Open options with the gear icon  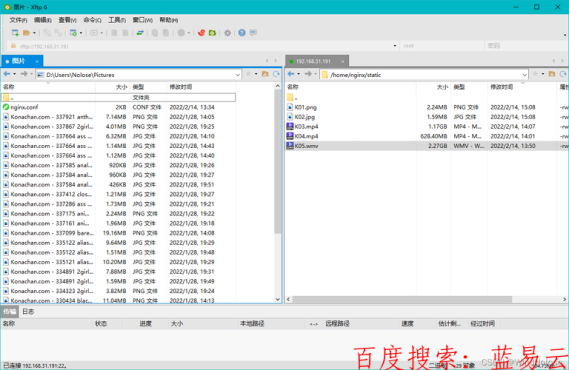point(228,33)
